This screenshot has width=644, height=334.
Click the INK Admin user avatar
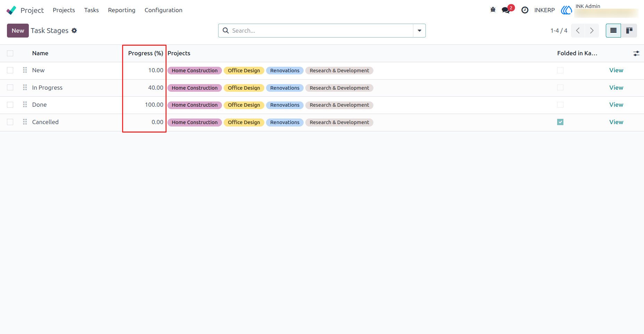(567, 10)
